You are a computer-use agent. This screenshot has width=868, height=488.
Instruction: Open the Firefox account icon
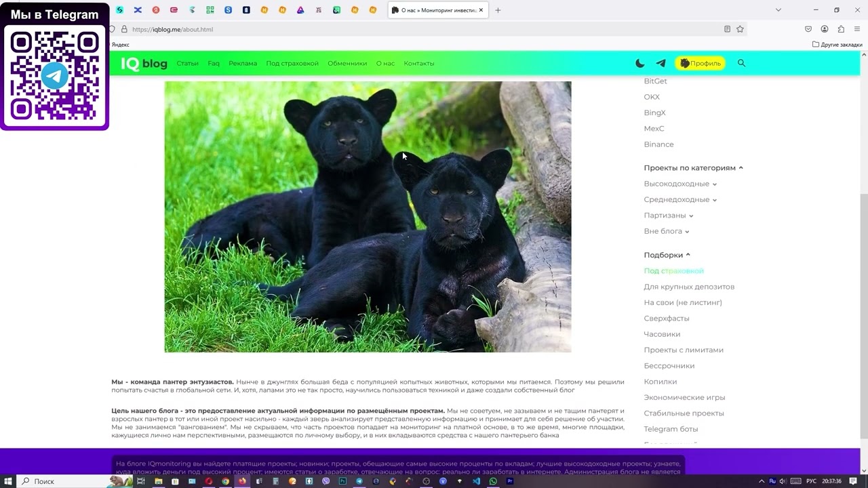825,29
